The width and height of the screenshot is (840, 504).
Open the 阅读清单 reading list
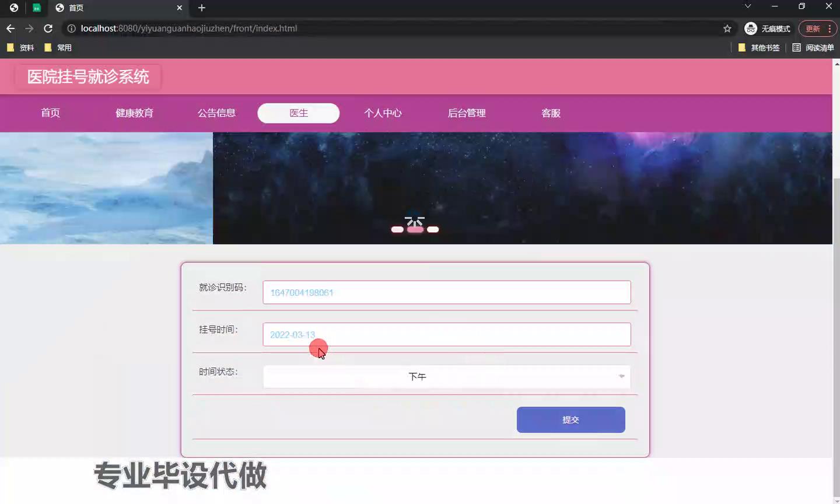pos(813,48)
